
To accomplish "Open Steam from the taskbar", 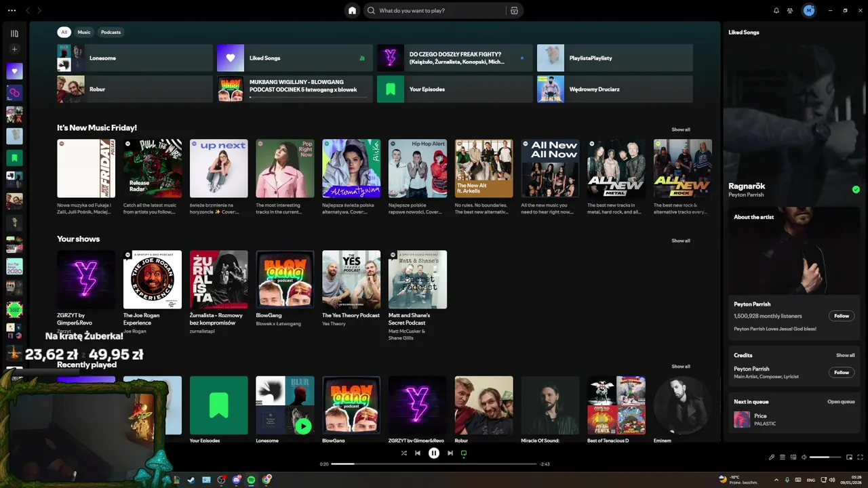I will [191, 480].
